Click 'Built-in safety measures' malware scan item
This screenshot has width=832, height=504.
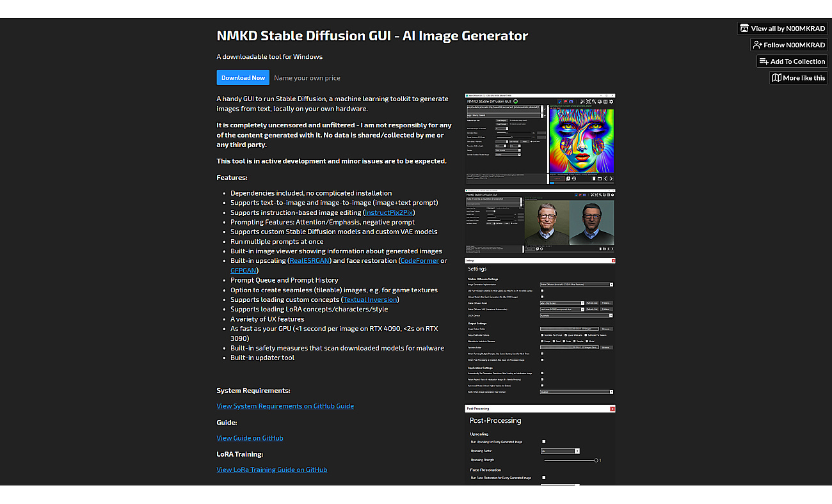pyautogui.click(x=337, y=348)
